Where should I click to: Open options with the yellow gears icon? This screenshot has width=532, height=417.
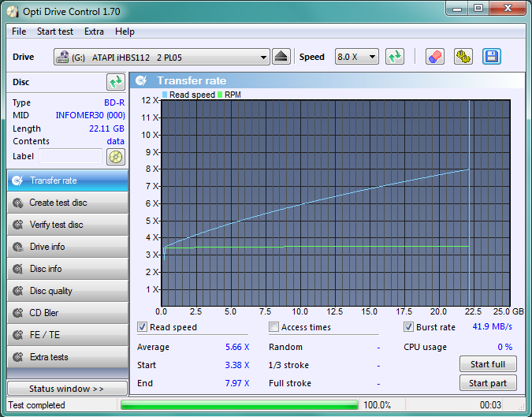coord(463,57)
